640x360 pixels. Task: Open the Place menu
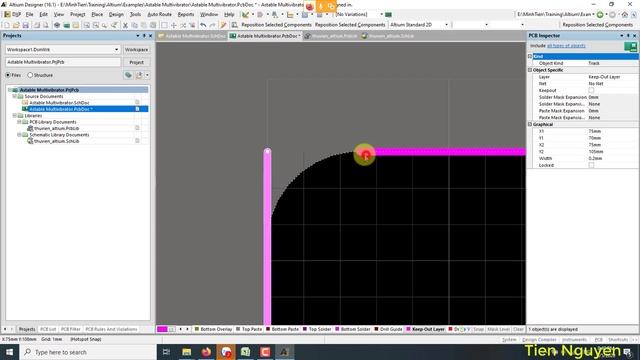[97, 14]
